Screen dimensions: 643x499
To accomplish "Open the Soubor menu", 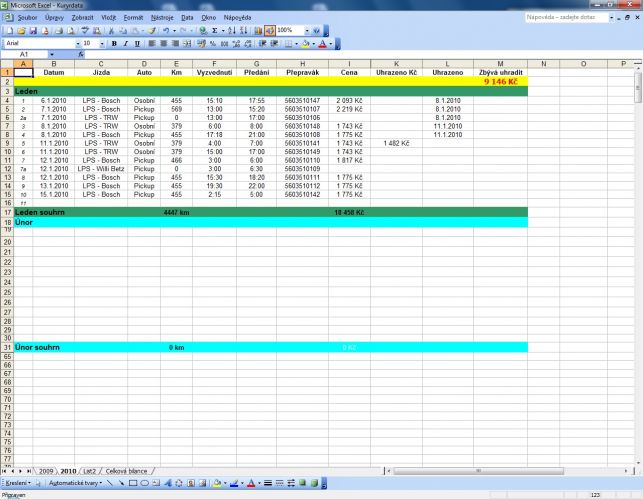I will click(27, 18).
